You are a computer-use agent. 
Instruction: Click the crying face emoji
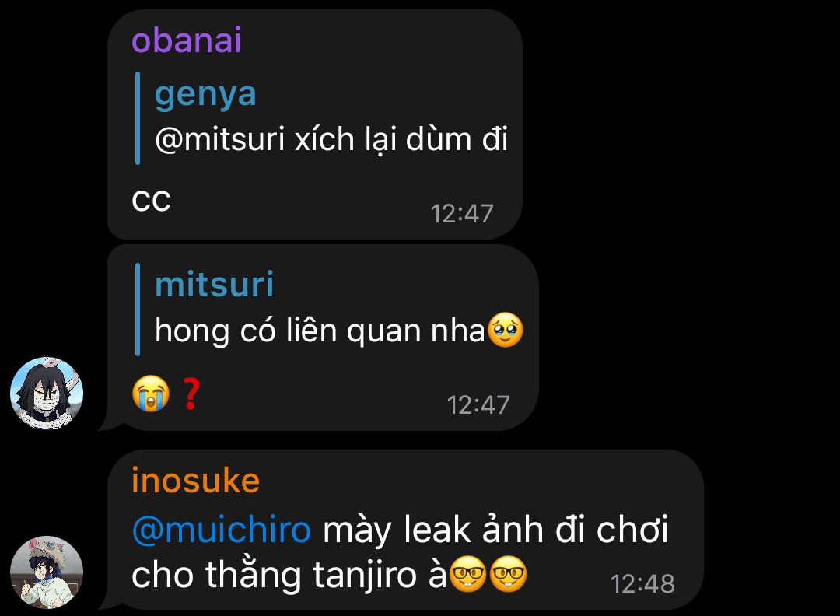pyautogui.click(x=151, y=394)
